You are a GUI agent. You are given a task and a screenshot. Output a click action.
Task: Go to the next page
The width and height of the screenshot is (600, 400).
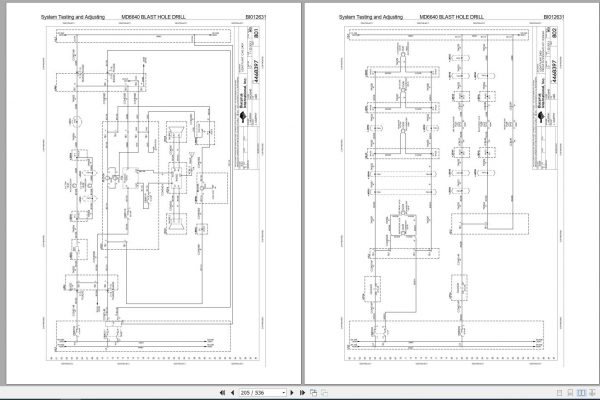(x=292, y=393)
